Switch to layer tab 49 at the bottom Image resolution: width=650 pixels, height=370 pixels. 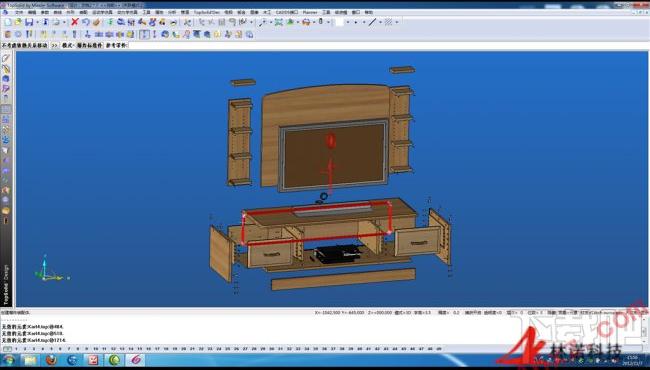pos(439,349)
